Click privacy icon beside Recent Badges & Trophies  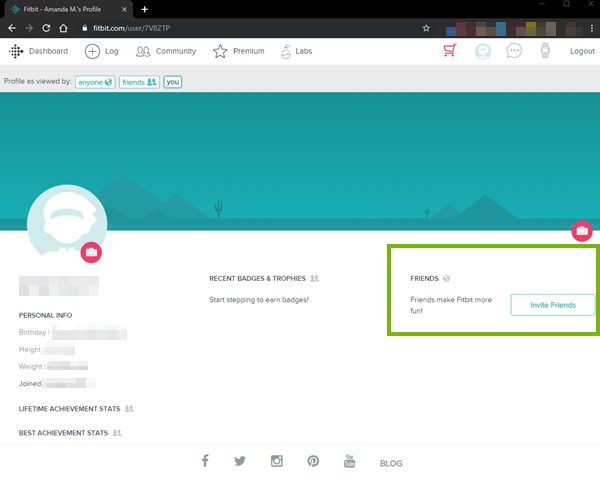click(x=315, y=278)
